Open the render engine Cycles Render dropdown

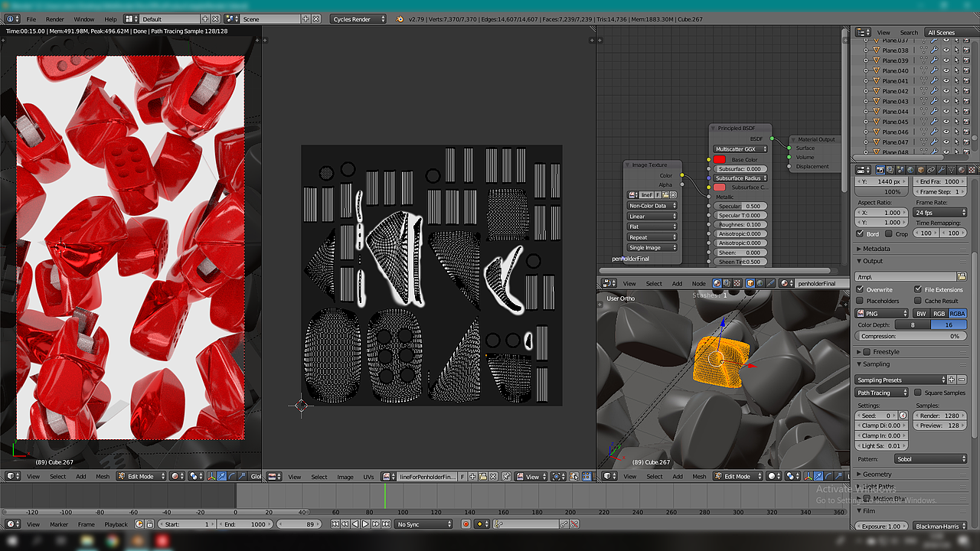[358, 18]
